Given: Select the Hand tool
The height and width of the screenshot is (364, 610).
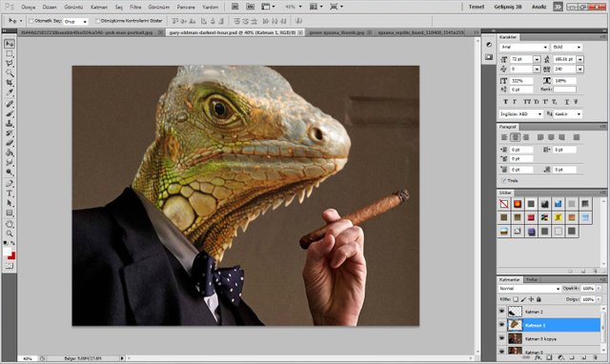Looking at the screenshot, I should 10,224.
